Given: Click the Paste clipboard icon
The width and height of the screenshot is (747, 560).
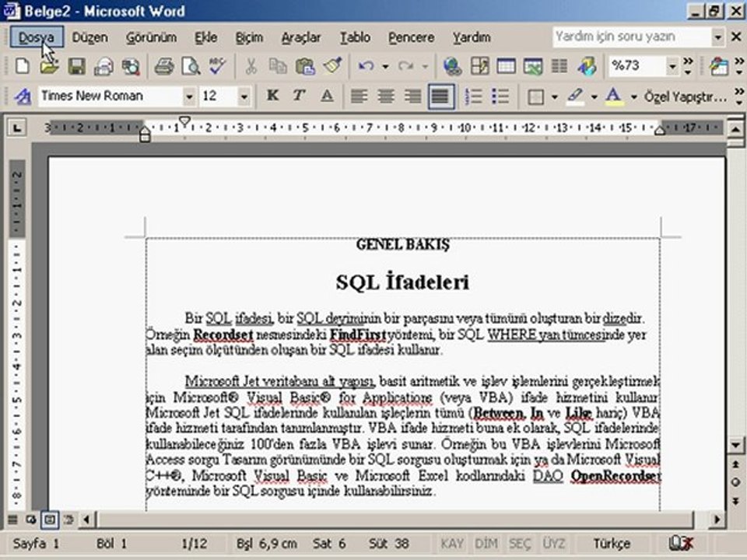Looking at the screenshot, I should point(305,66).
